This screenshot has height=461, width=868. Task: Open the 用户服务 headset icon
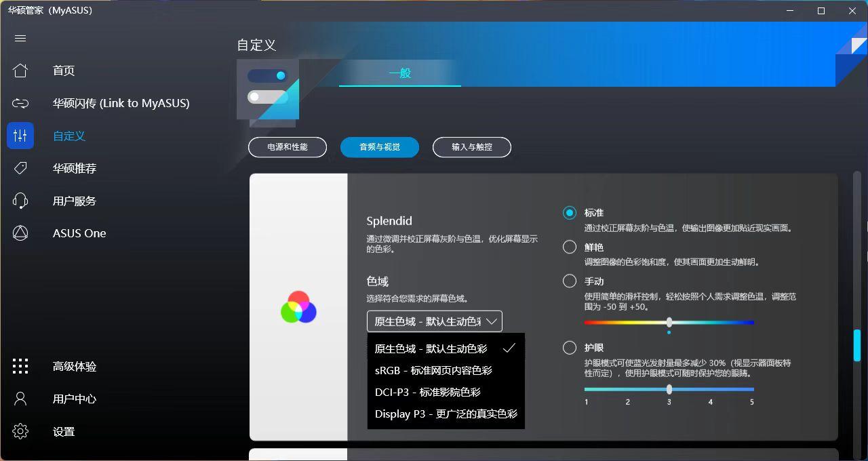coord(20,201)
